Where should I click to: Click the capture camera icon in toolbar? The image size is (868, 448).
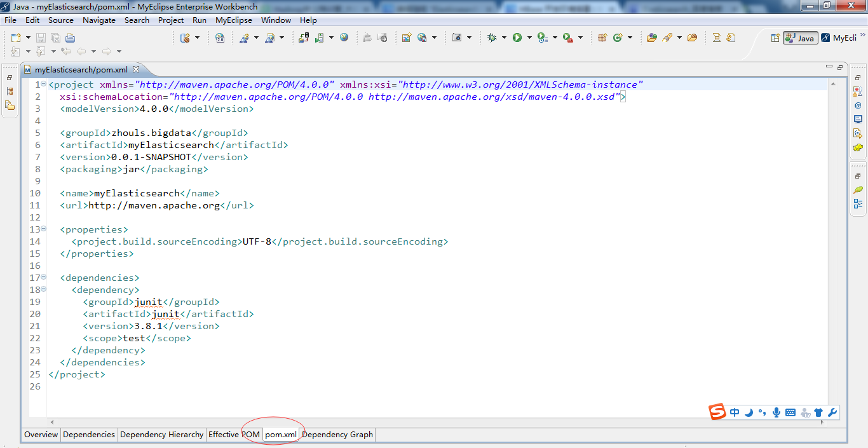[457, 37]
